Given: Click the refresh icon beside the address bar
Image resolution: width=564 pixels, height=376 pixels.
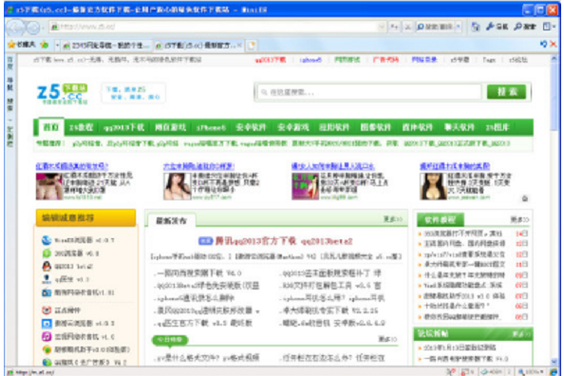Looking at the screenshot, I should (395, 27).
